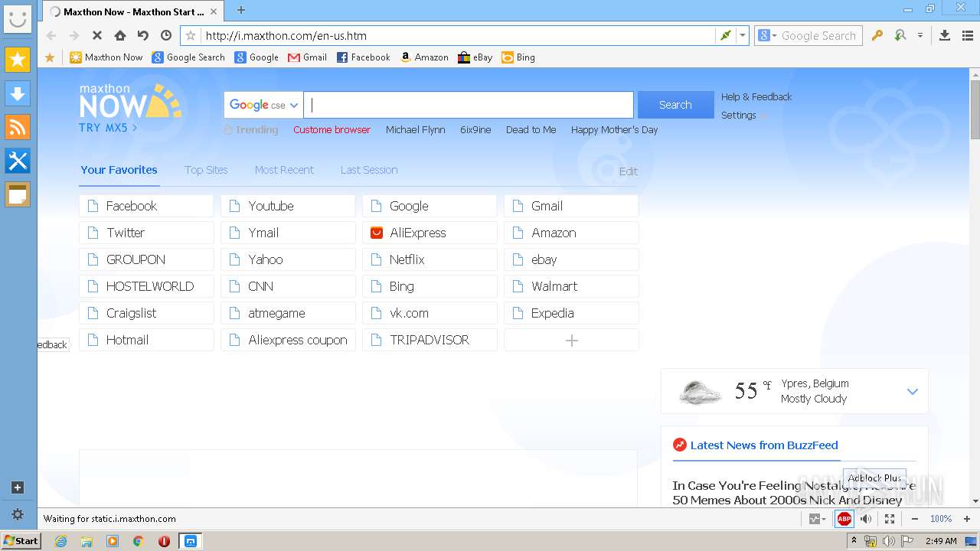Mute page sound from status bar

866,519
